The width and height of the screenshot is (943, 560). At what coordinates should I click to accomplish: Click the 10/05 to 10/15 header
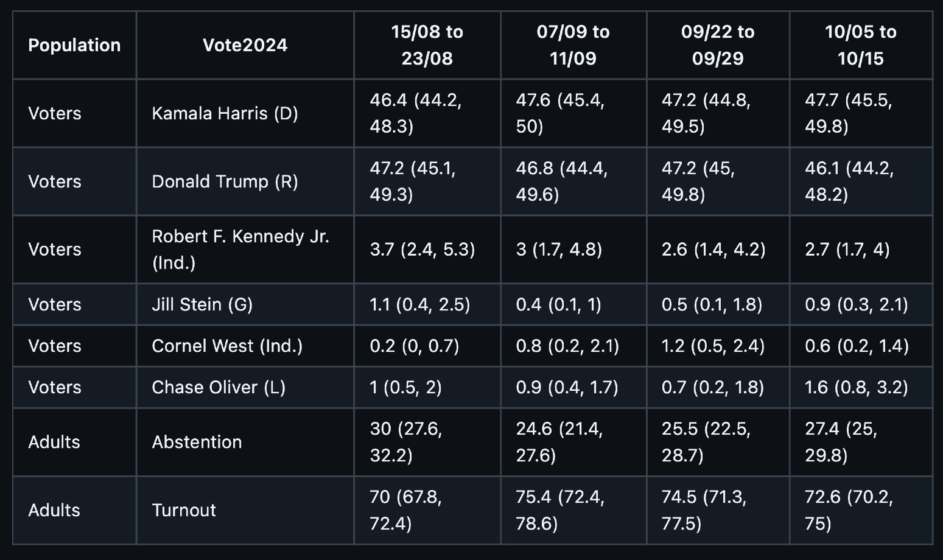[860, 45]
